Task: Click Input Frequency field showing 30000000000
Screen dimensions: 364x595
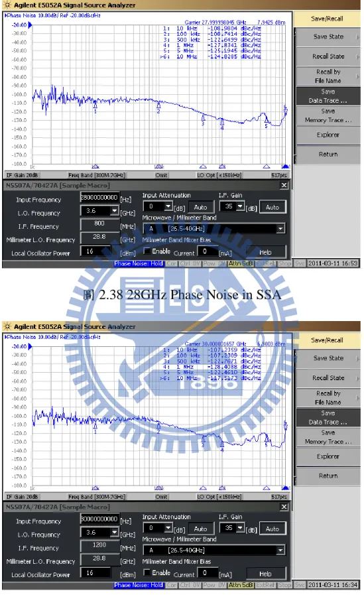Action: [x=99, y=519]
